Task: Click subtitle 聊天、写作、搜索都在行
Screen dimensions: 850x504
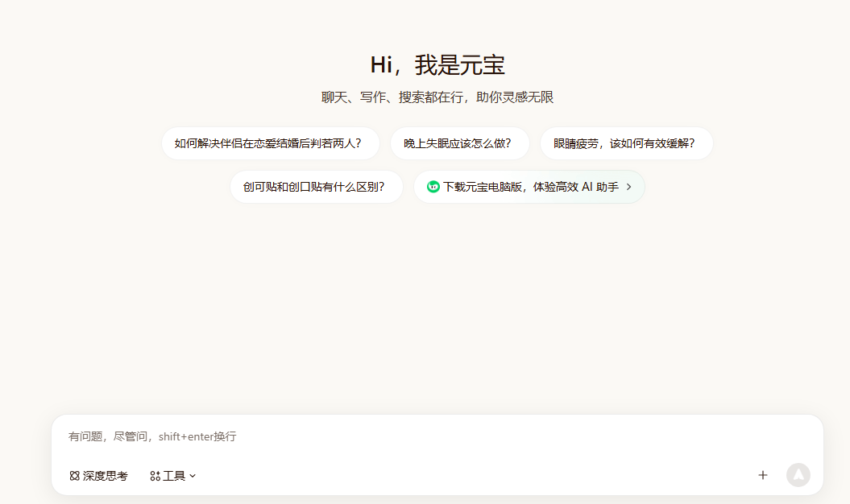Action: pyautogui.click(x=392, y=97)
